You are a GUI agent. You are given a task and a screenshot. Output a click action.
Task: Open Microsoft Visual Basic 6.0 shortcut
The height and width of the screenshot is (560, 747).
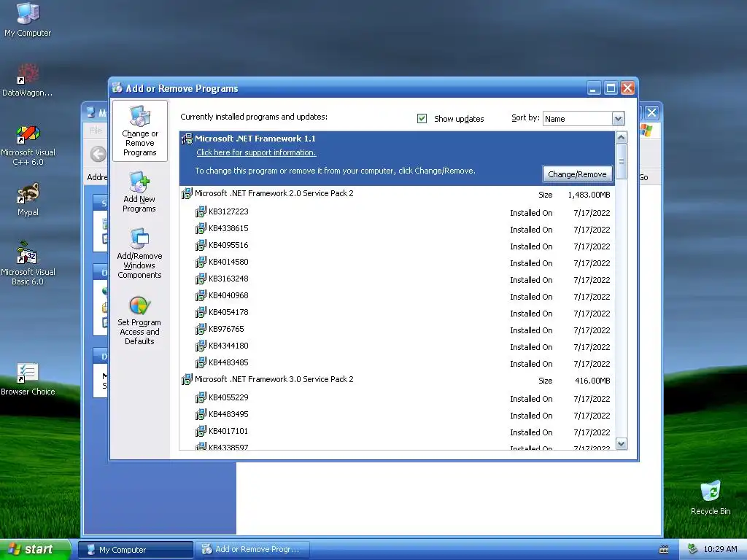coord(28,263)
